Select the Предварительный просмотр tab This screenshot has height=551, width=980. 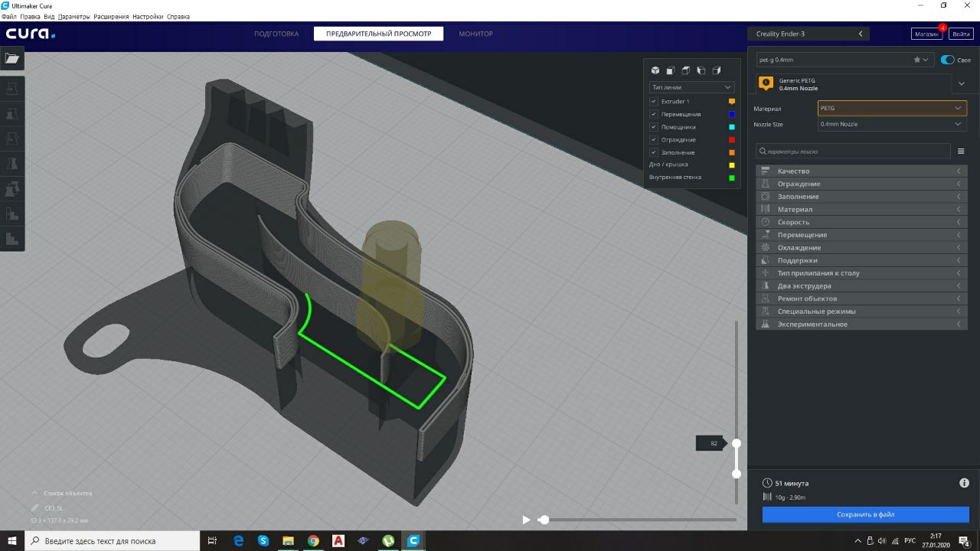[378, 34]
